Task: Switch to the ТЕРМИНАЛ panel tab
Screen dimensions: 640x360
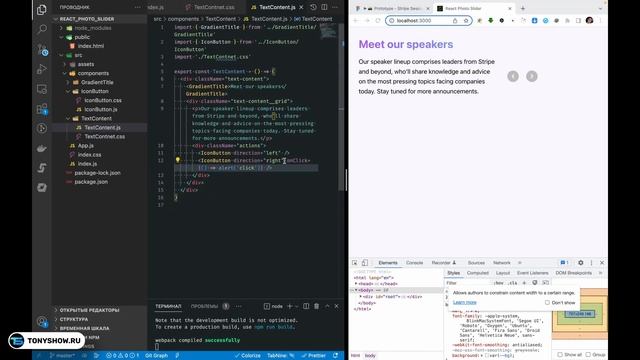Action: pyautogui.click(x=168, y=306)
